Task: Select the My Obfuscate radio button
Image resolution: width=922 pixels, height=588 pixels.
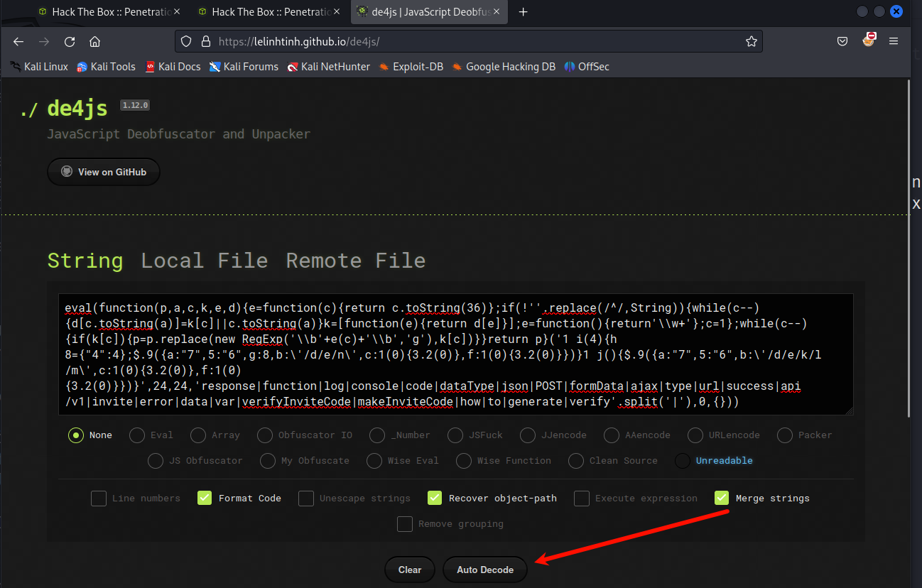Action: coord(268,460)
